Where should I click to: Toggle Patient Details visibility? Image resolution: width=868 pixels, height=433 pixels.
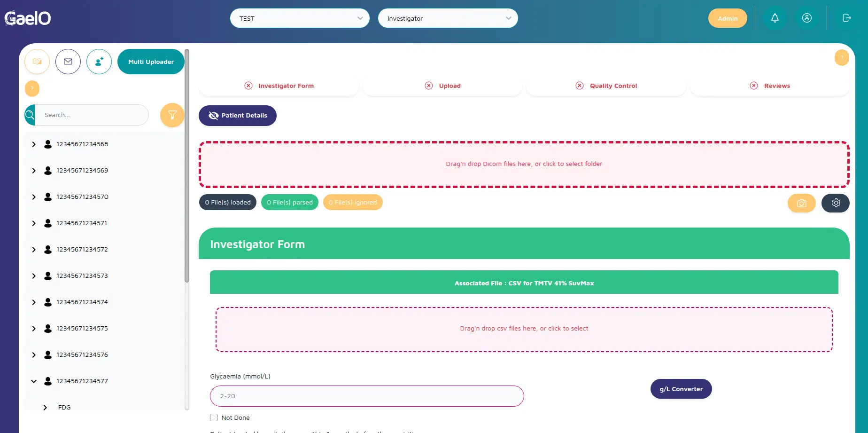[x=238, y=116]
